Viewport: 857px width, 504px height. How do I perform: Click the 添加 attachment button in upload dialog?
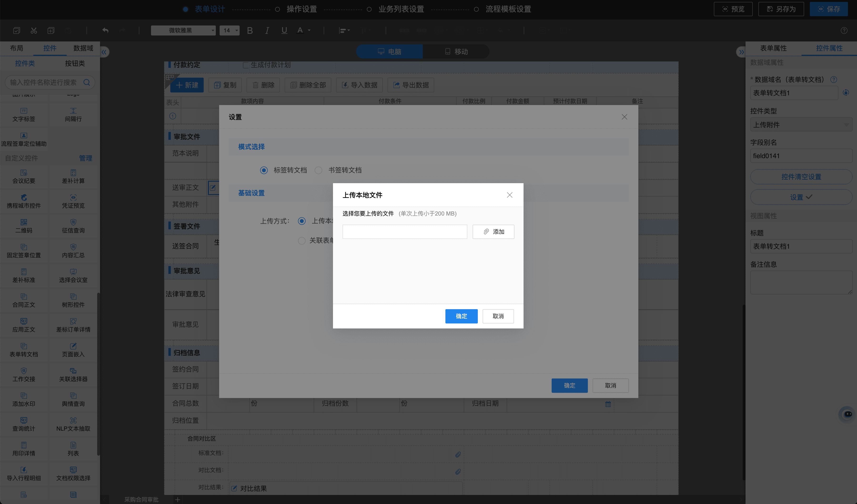point(493,232)
